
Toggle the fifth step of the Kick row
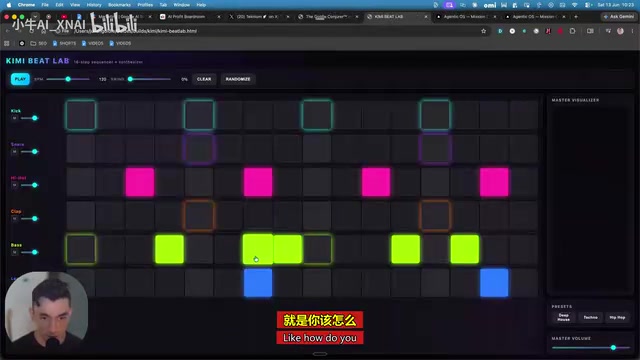pyautogui.click(x=199, y=115)
